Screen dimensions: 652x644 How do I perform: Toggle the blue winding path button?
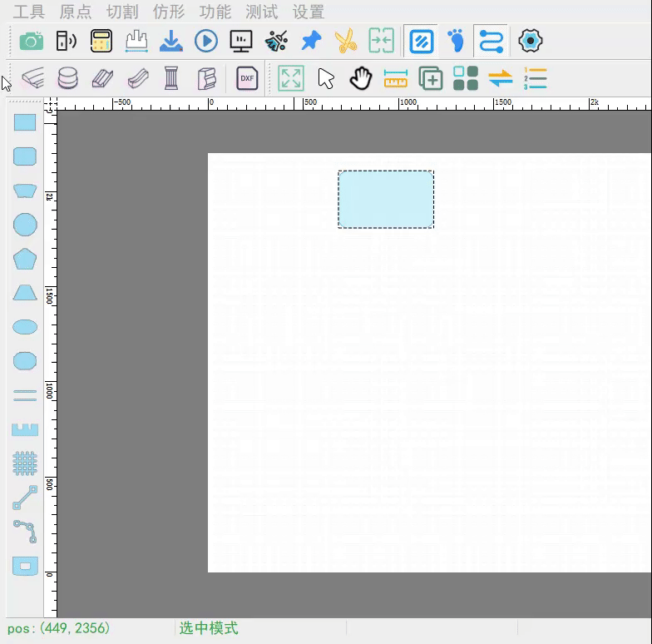[x=491, y=41]
